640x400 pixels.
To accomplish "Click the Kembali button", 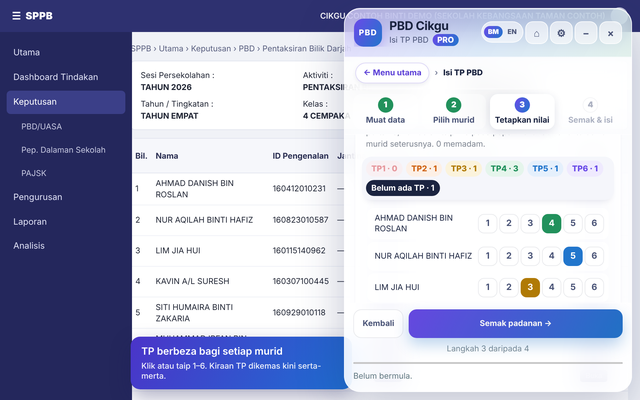I will pyautogui.click(x=378, y=324).
